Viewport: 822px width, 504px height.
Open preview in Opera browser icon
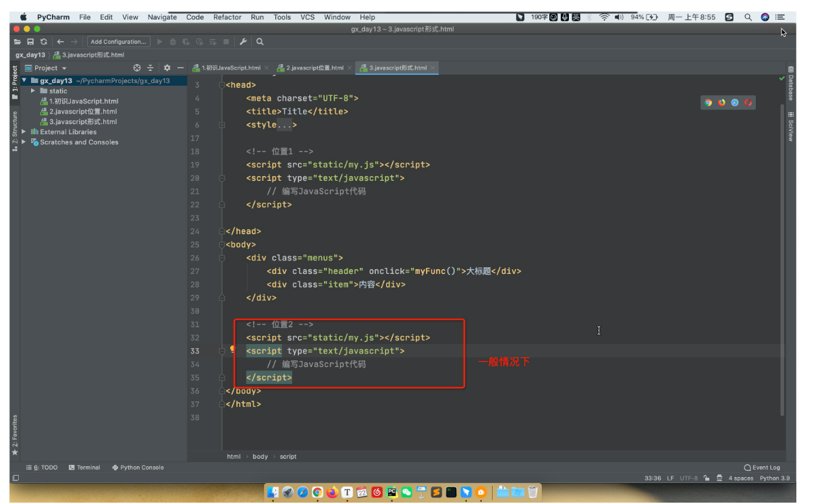748,103
